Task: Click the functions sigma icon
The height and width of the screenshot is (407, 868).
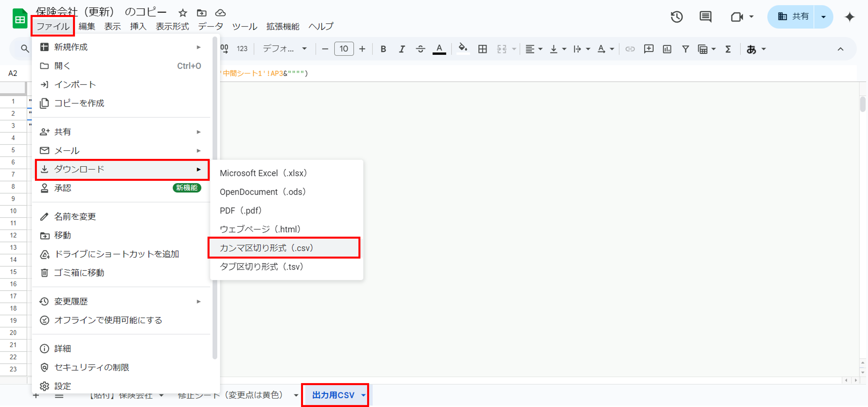Action: click(x=728, y=49)
